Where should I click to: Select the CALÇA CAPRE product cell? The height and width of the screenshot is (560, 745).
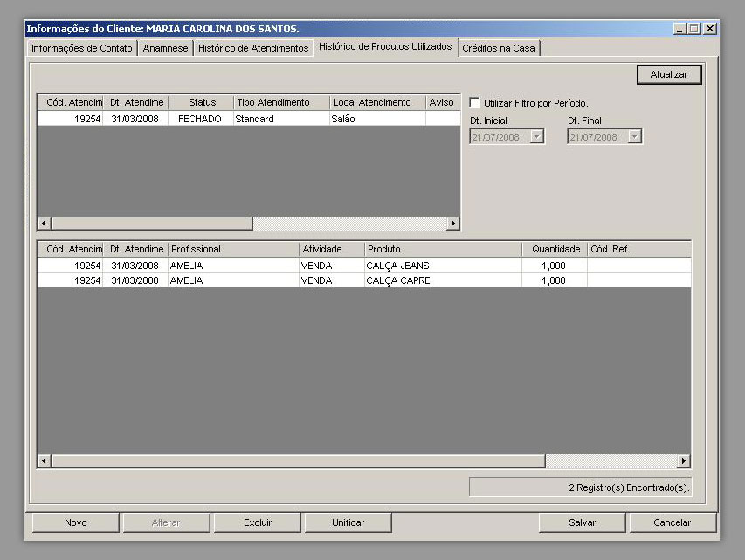click(444, 280)
